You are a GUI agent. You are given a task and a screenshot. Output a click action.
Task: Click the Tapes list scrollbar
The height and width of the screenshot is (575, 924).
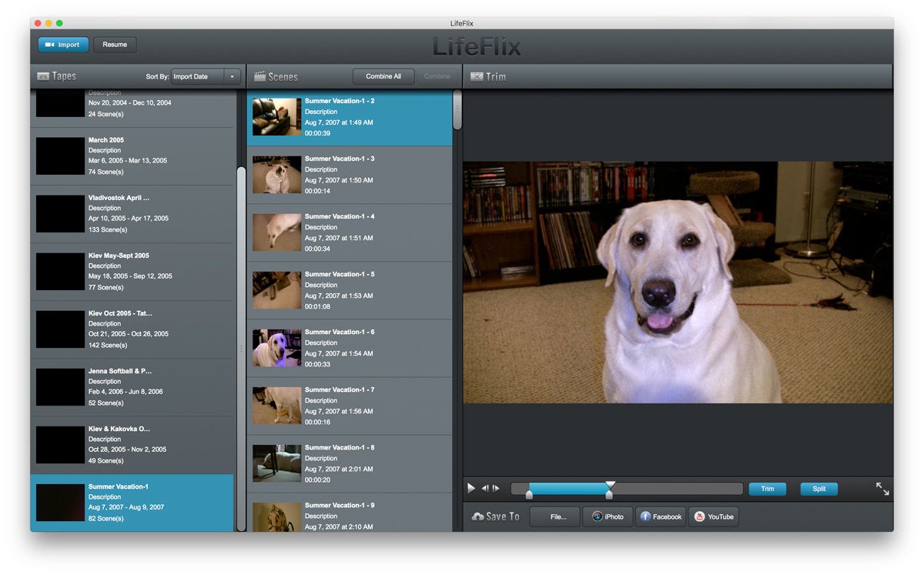tap(241, 348)
